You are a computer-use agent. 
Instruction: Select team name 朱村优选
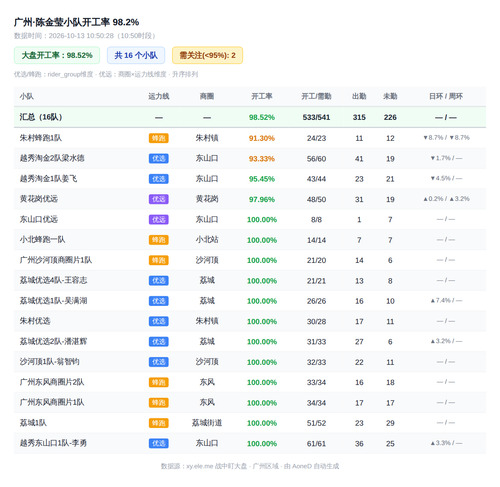click(x=35, y=321)
